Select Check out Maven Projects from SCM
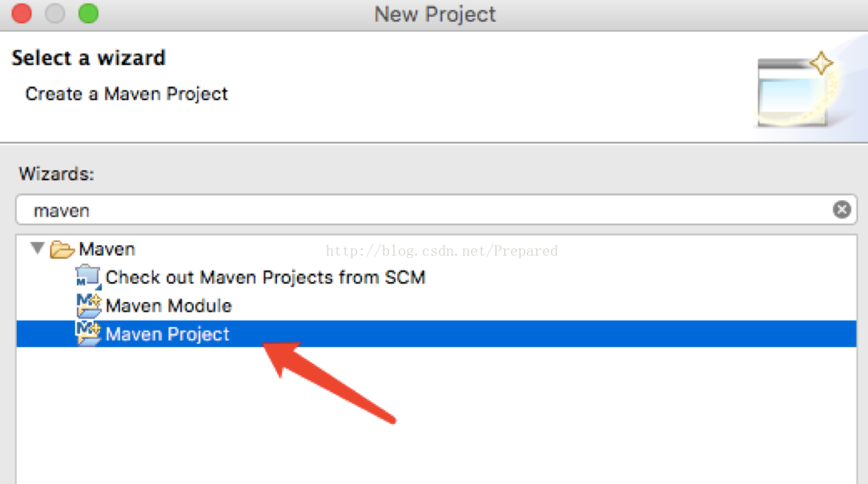868x484 pixels. click(265, 277)
